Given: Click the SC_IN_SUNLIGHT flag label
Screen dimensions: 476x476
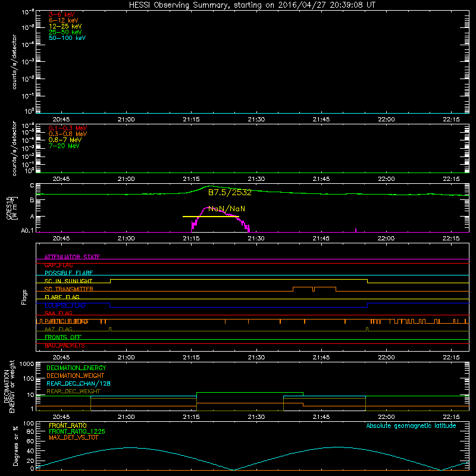Looking at the screenshot, I should [x=68, y=281].
